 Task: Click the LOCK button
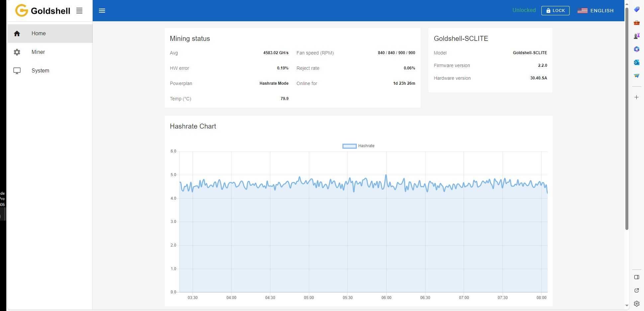tap(555, 11)
